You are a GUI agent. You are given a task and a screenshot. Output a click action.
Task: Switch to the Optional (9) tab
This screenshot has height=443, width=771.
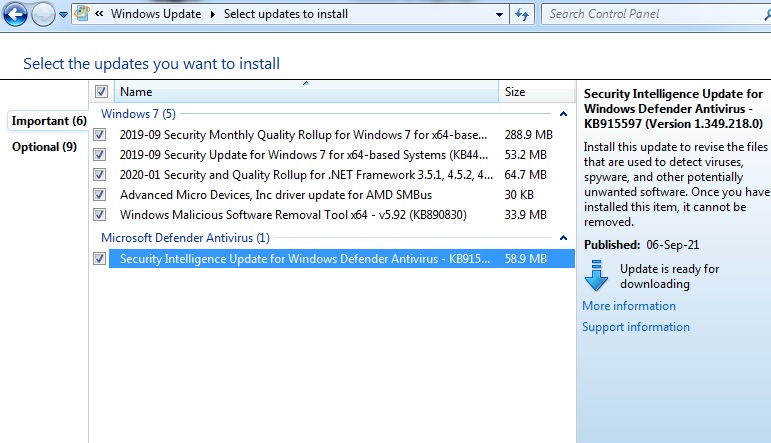pos(44,147)
